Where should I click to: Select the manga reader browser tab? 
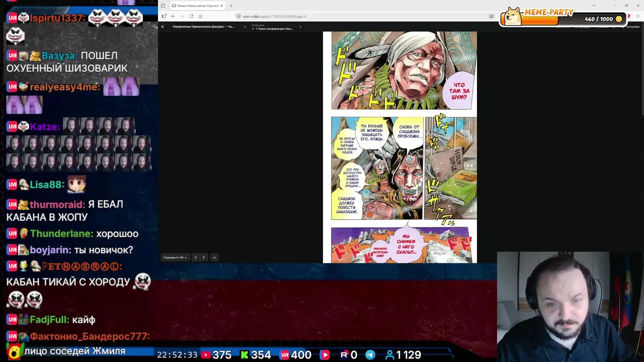[x=197, y=6]
